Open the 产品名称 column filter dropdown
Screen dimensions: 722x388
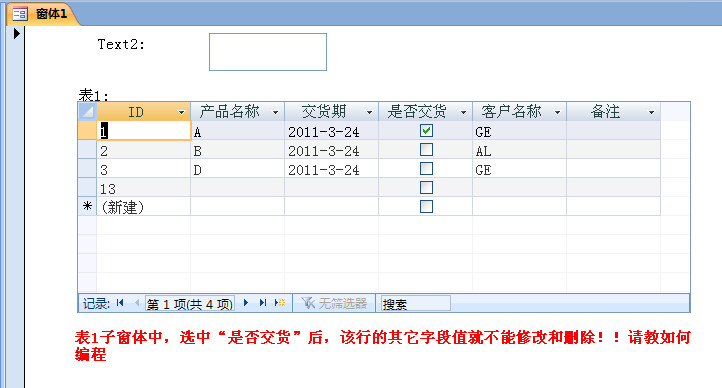pyautogui.click(x=275, y=112)
